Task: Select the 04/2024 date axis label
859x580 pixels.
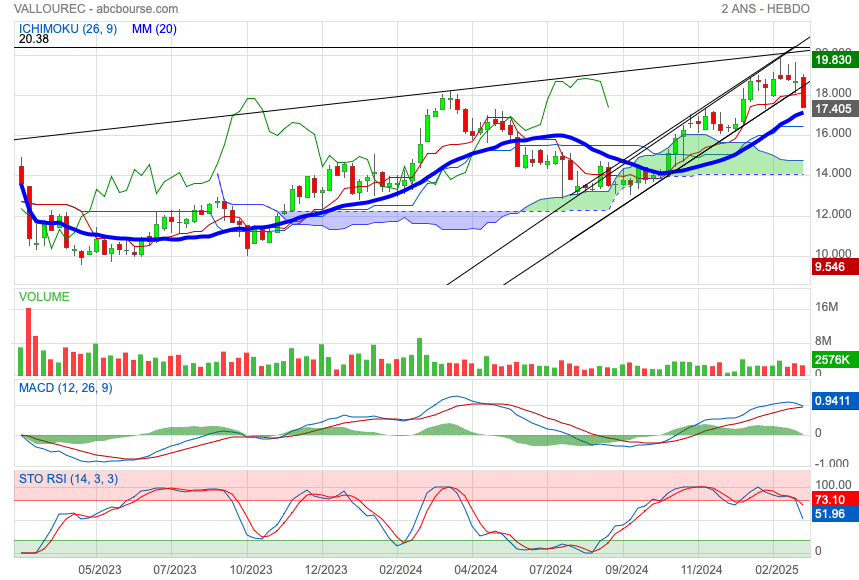Action: click(x=476, y=570)
